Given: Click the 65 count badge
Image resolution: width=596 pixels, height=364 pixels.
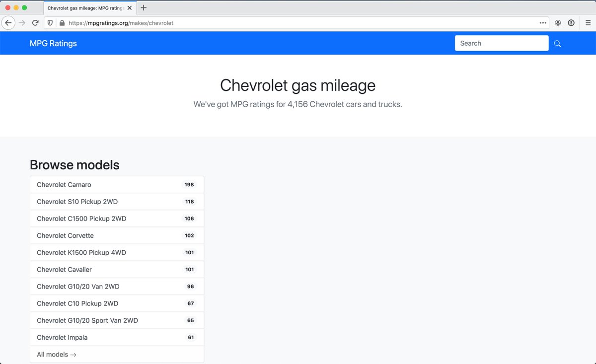Looking at the screenshot, I should [191, 320].
